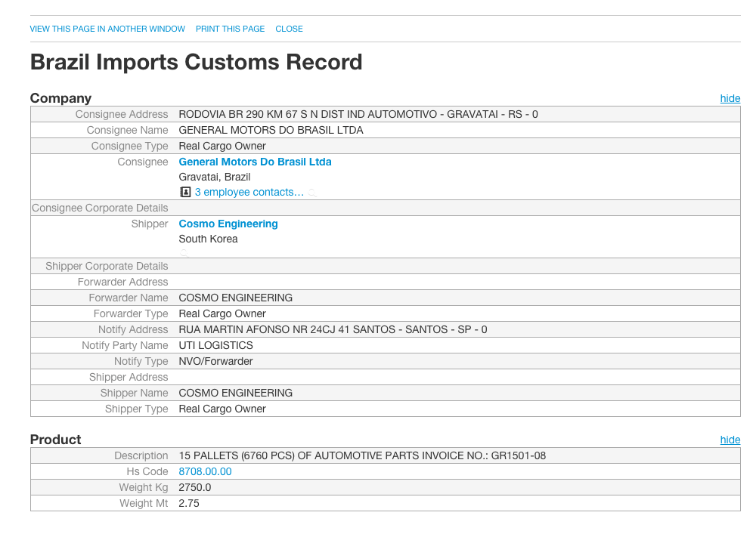756x534 pixels.
Task: Click the Shipper Type value Real Cargo Owner
Action: 222,409
